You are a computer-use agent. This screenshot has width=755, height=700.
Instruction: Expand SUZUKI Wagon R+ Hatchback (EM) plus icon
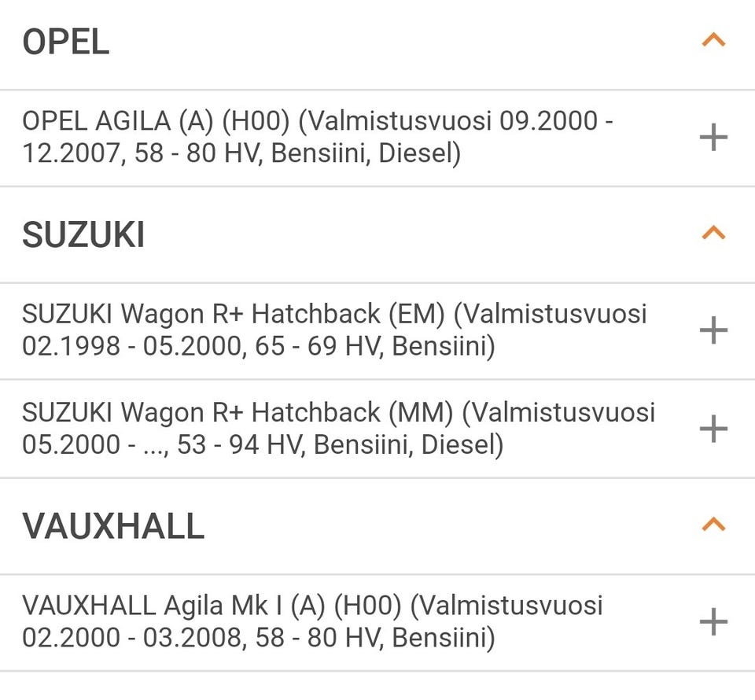click(713, 330)
